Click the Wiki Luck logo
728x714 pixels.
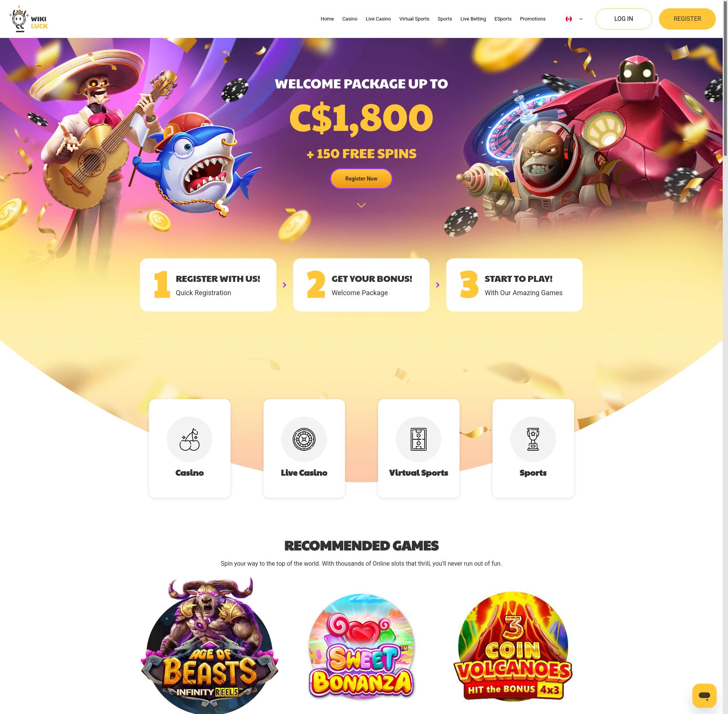[28, 19]
